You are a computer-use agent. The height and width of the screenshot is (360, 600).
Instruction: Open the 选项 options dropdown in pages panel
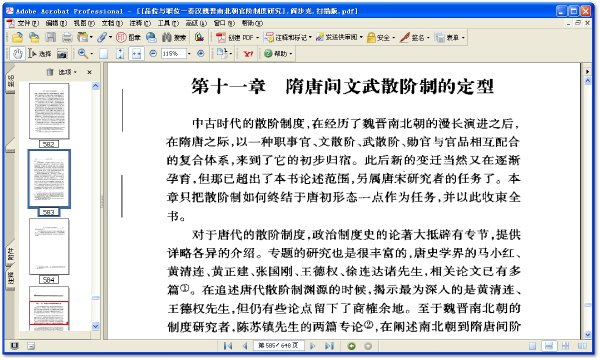click(68, 72)
